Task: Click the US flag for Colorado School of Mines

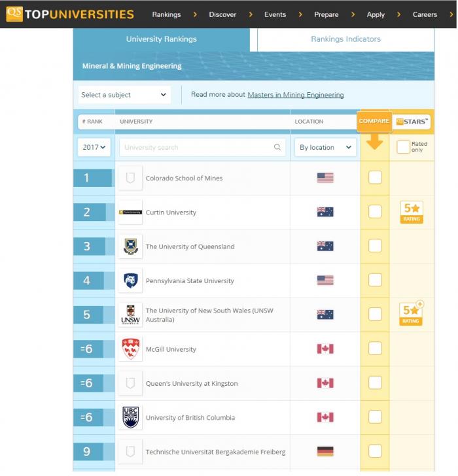Action: pyautogui.click(x=325, y=178)
